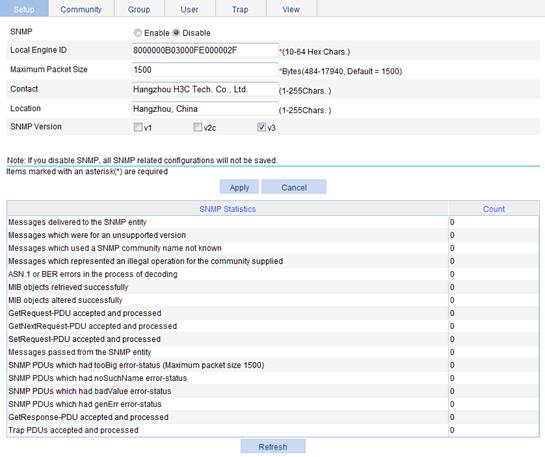Select the SNMP Disable radio button

[x=176, y=33]
